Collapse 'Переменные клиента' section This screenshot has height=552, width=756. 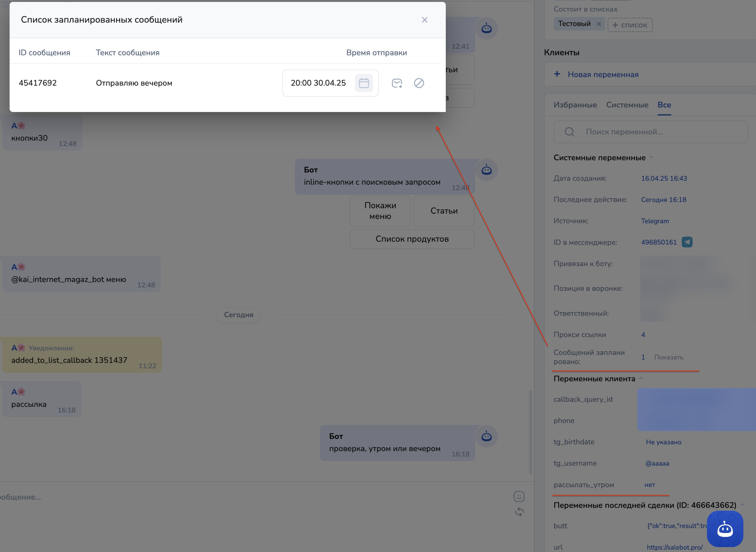pyautogui.click(x=641, y=379)
